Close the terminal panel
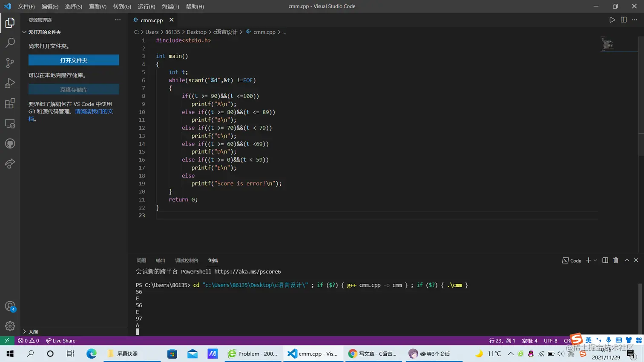Image resolution: width=644 pixels, height=362 pixels. coord(636,260)
